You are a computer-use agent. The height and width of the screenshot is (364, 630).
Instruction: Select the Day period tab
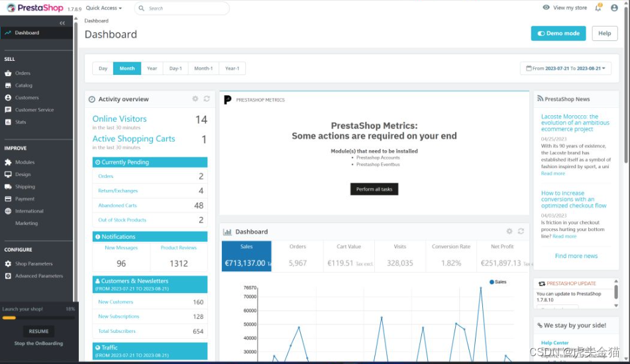[x=103, y=68]
